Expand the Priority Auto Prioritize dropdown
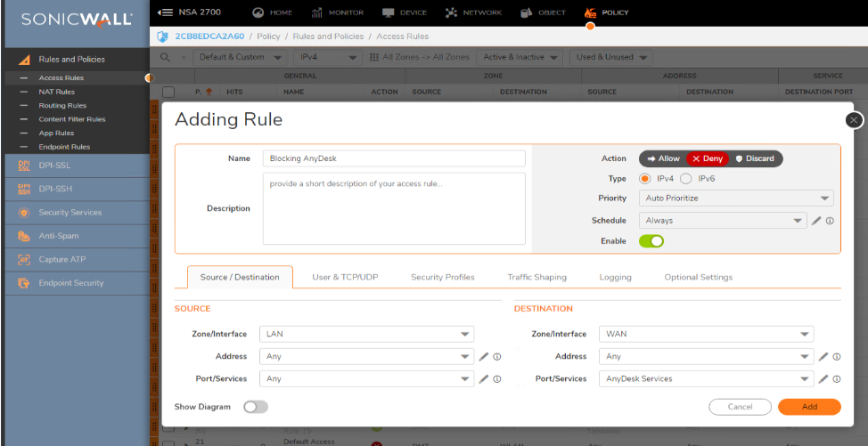The height and width of the screenshot is (446, 868). [x=736, y=199]
